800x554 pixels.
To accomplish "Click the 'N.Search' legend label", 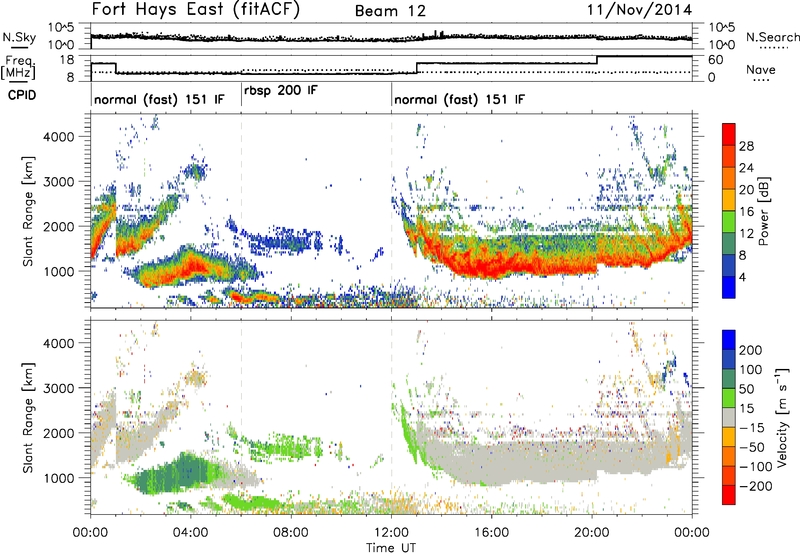I will click(x=773, y=37).
